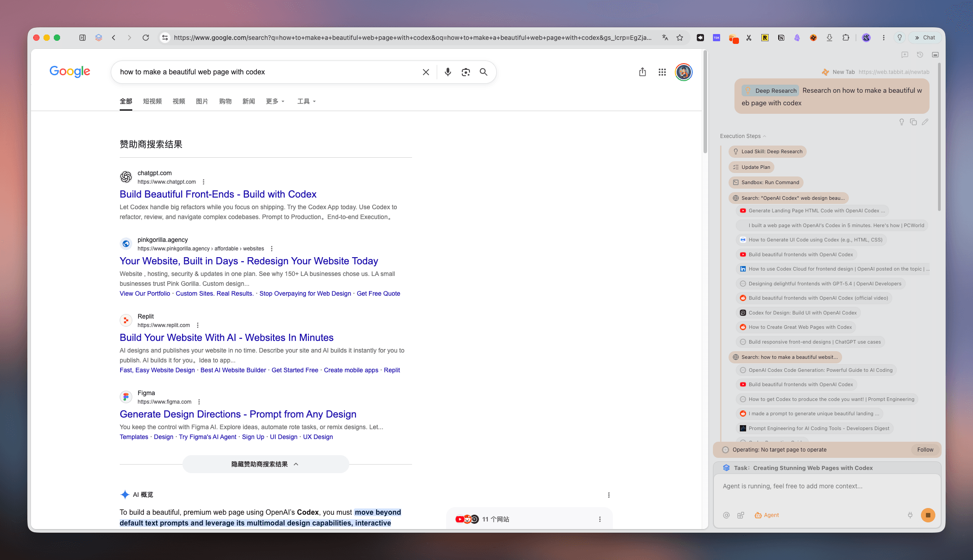Viewport: 973px width, 560px height.
Task: Switch to the 短视频 tab
Action: [x=152, y=101]
